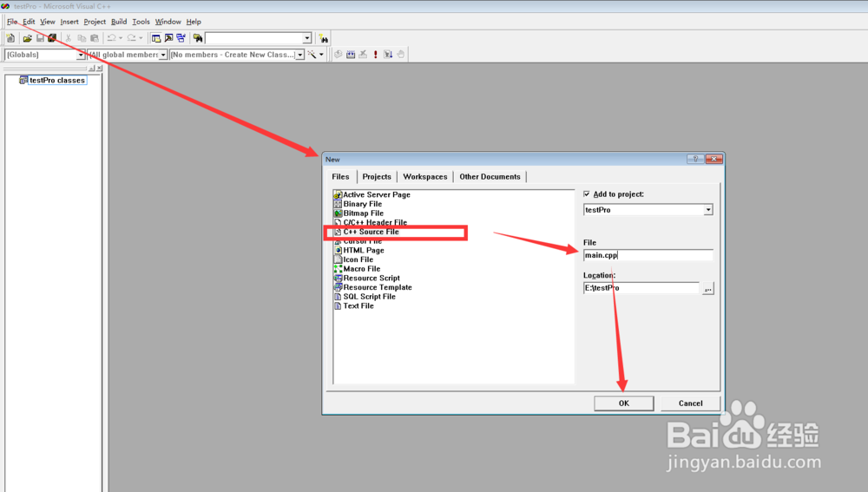
Task: Open the No members Create New Class dropdown
Action: pyautogui.click(x=299, y=55)
